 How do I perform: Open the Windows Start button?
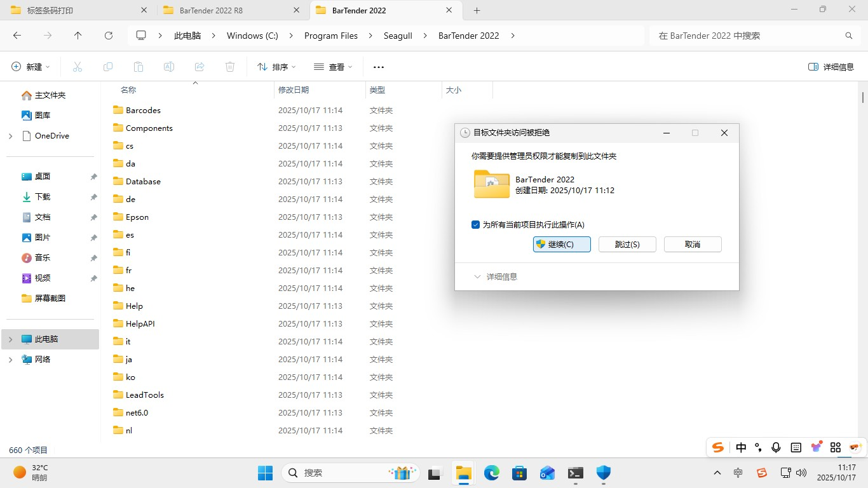click(x=265, y=473)
